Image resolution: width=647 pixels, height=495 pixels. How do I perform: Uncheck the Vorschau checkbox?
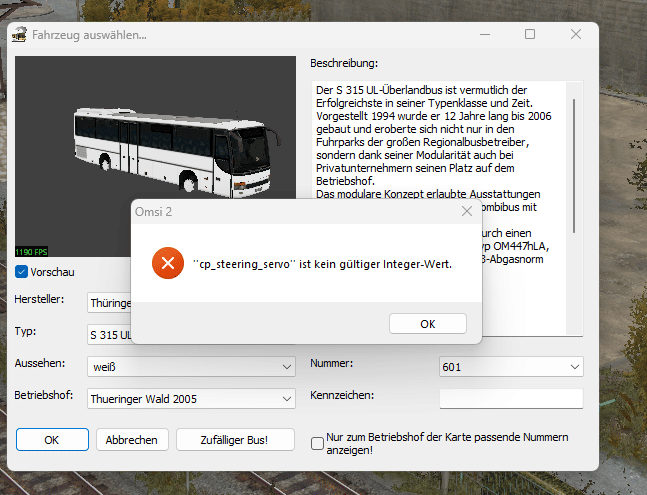coord(22,272)
